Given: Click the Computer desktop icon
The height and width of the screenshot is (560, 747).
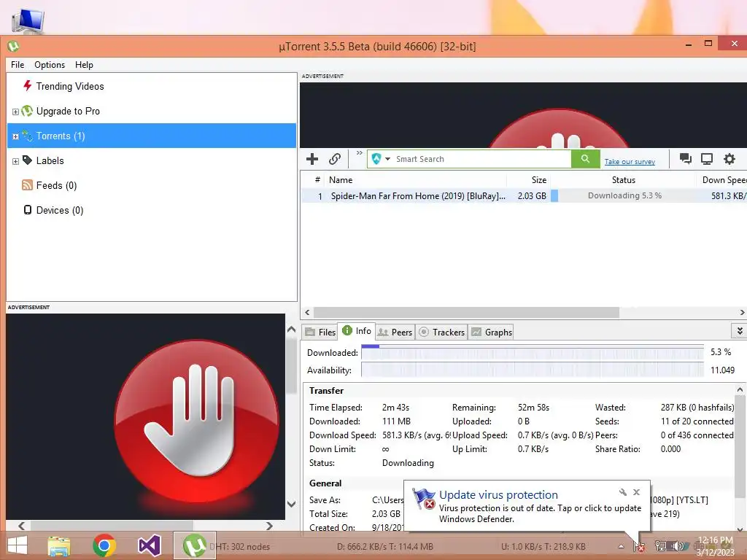Looking at the screenshot, I should coord(28,21).
